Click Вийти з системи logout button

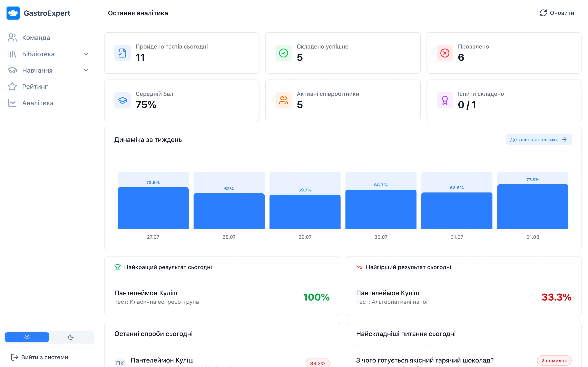(40, 357)
